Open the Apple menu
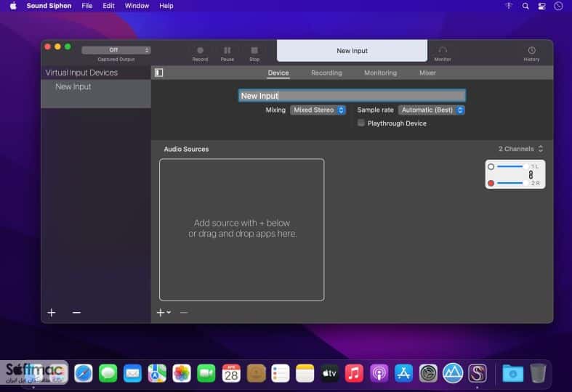The width and height of the screenshot is (572, 392). coord(13,6)
